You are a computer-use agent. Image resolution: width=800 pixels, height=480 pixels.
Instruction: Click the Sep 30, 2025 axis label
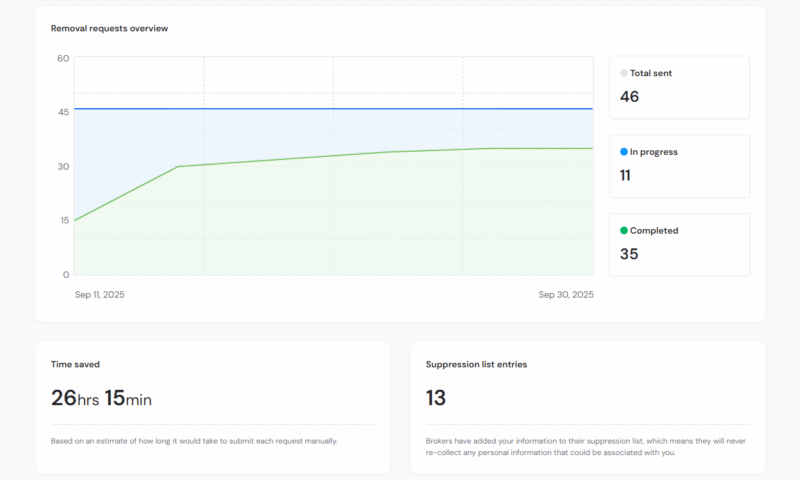(x=566, y=294)
